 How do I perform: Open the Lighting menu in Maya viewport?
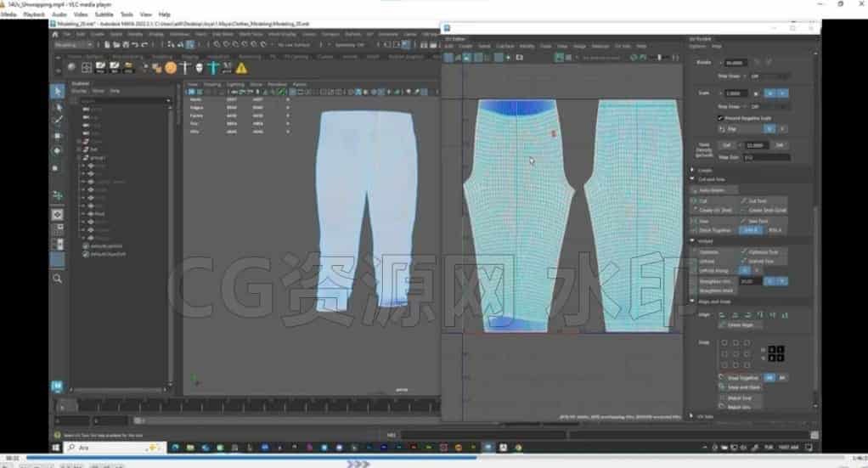click(x=235, y=85)
